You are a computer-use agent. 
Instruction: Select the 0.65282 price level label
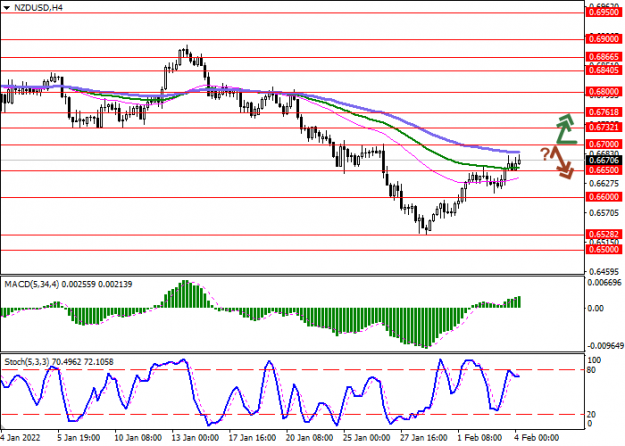click(x=604, y=234)
